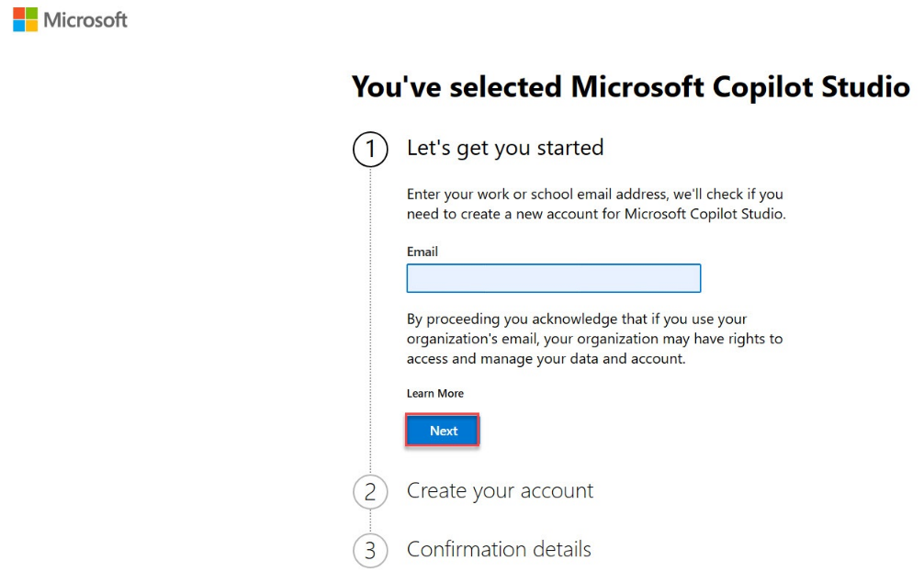Click the dotted line between steps 1 and 2
The image size is (924, 583).
[x=370, y=321]
